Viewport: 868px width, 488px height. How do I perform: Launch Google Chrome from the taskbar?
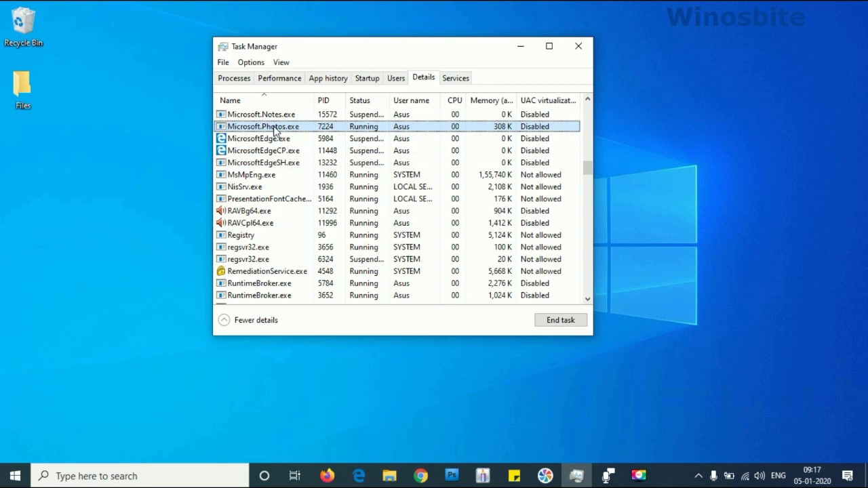pos(420,476)
